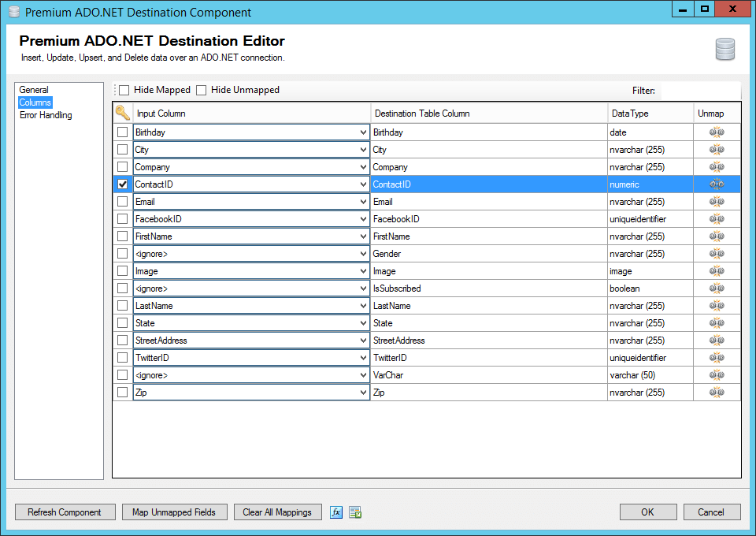The width and height of the screenshot is (756, 536).
Task: Click unmap icon in the Image row
Action: click(x=717, y=271)
